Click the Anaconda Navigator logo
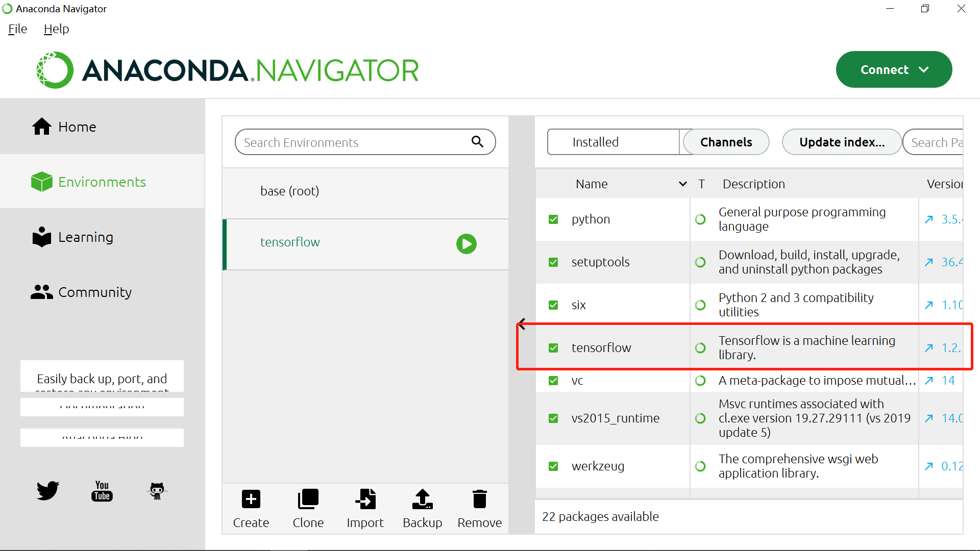Viewport: 980px width, 551px height. [x=228, y=70]
